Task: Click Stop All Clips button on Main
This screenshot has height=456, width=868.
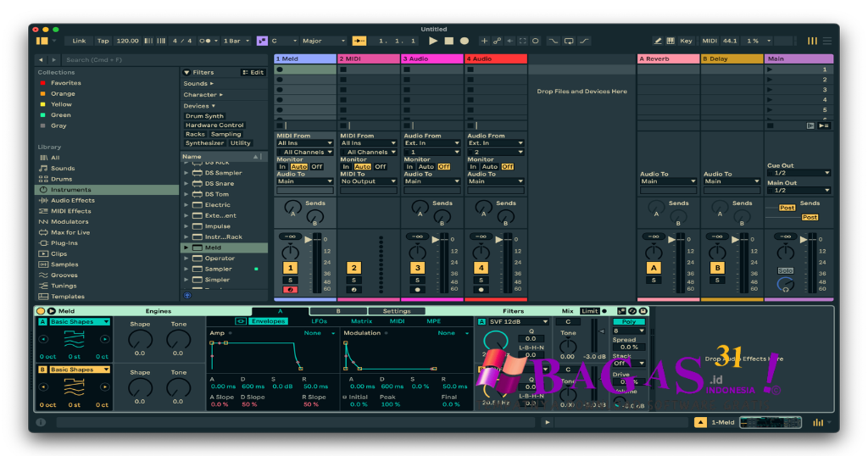Action: tap(770, 125)
